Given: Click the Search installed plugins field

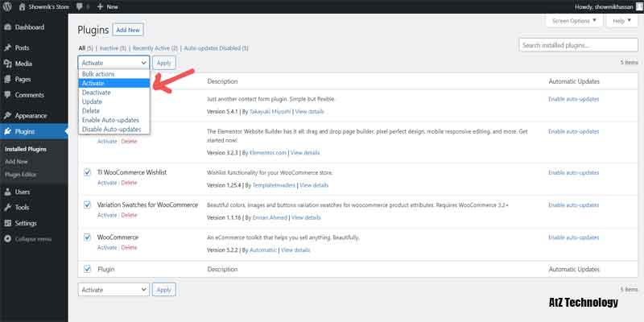Looking at the screenshot, I should (578, 45).
